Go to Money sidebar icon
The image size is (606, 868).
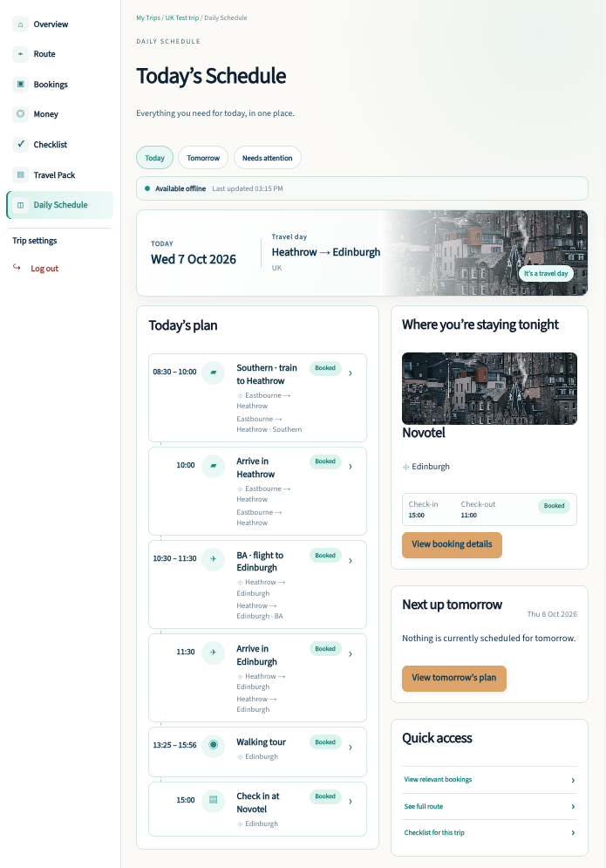20,114
